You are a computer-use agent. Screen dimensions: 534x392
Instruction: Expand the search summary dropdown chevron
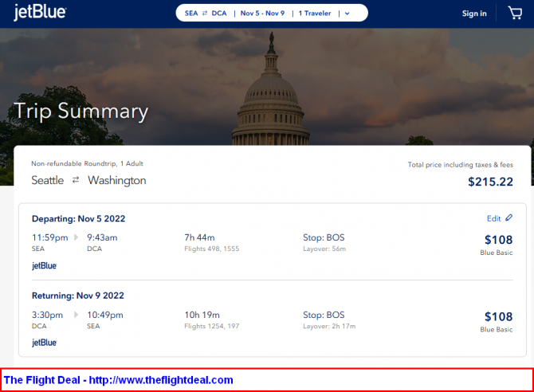347,14
